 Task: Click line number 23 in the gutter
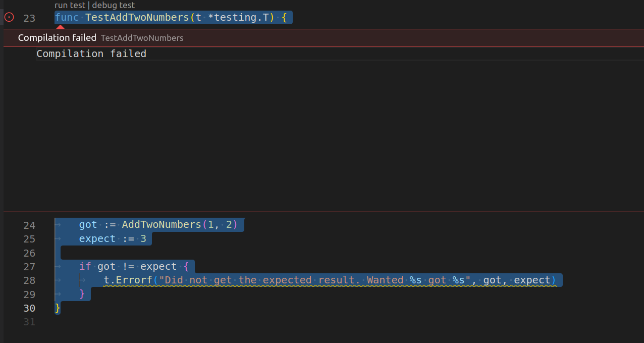point(29,18)
